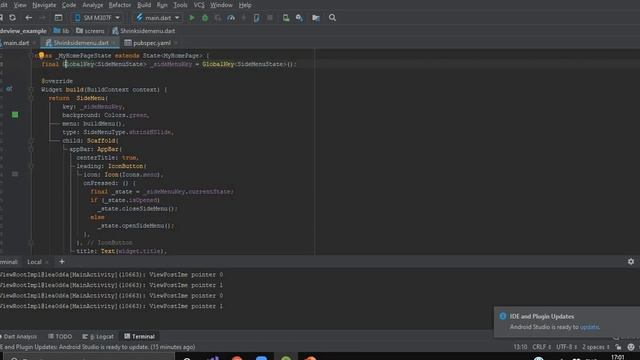Viewport: 640px width, 360px height.
Task: Select the Local terminal tab
Action: point(34,262)
